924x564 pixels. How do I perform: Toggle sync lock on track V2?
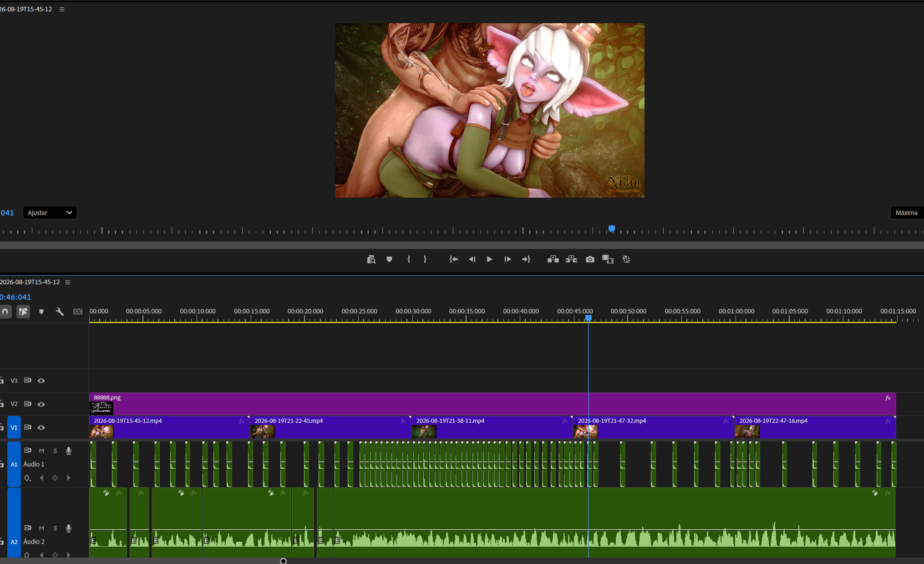click(28, 404)
